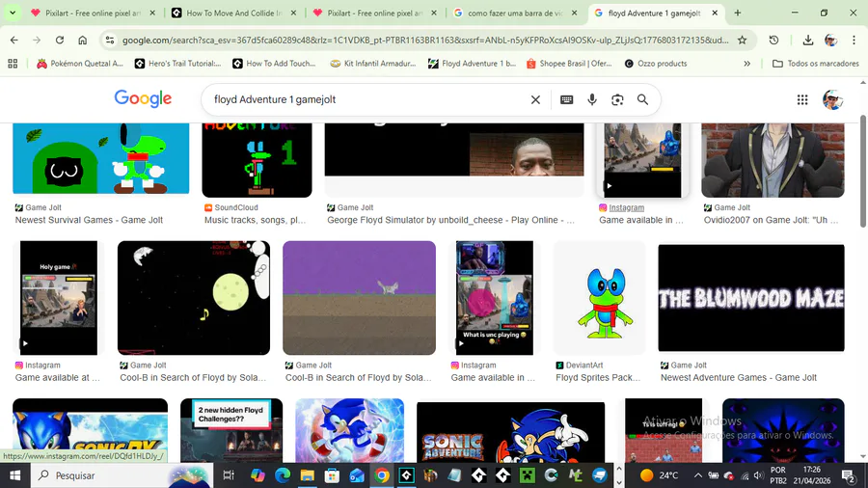The height and width of the screenshot is (488, 868).
Task: Open The Blumwood Maze thumbnail
Action: (x=751, y=298)
